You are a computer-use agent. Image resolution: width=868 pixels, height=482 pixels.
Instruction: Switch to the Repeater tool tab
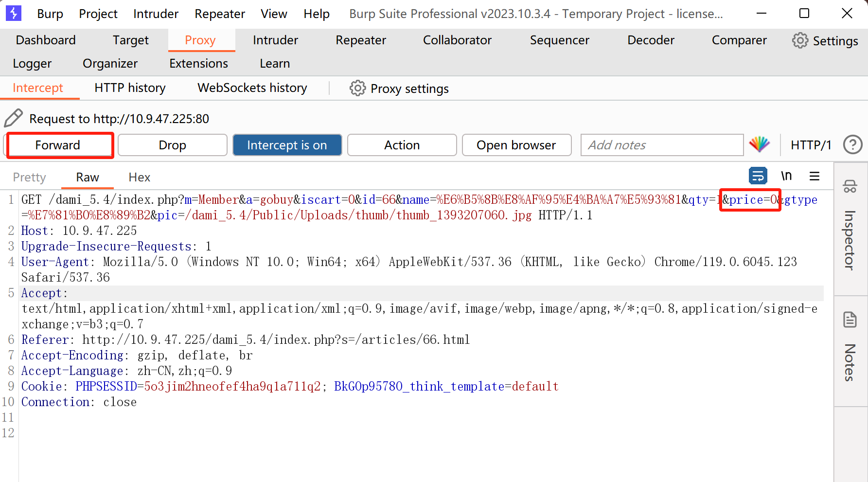pos(361,40)
